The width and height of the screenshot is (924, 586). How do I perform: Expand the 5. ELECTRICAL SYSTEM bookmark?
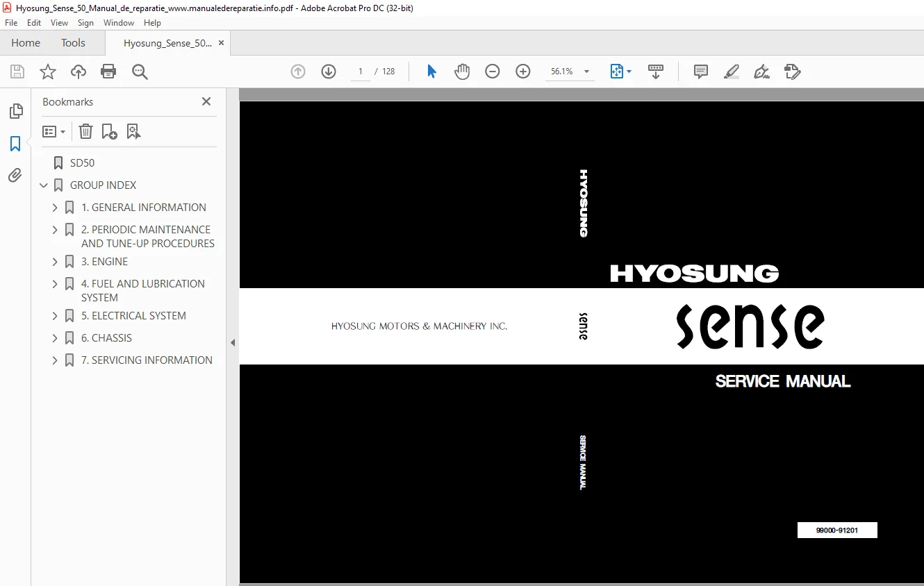pyautogui.click(x=55, y=316)
